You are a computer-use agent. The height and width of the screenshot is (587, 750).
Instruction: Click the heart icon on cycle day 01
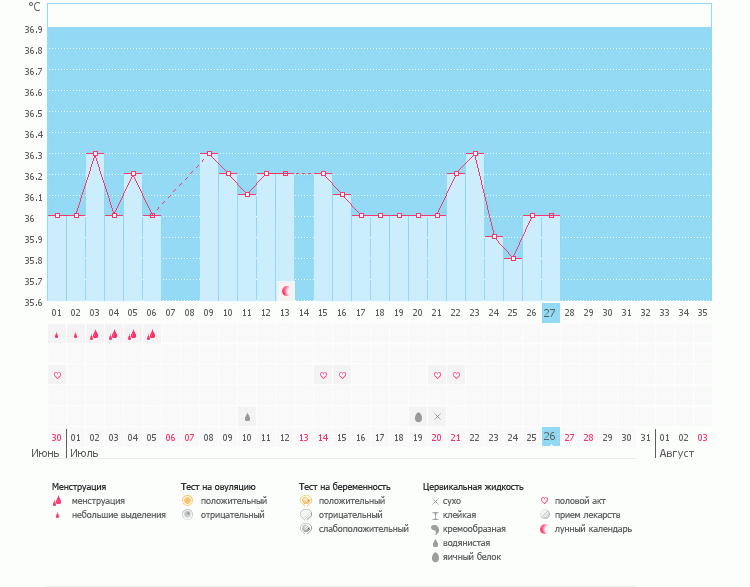tap(57, 375)
